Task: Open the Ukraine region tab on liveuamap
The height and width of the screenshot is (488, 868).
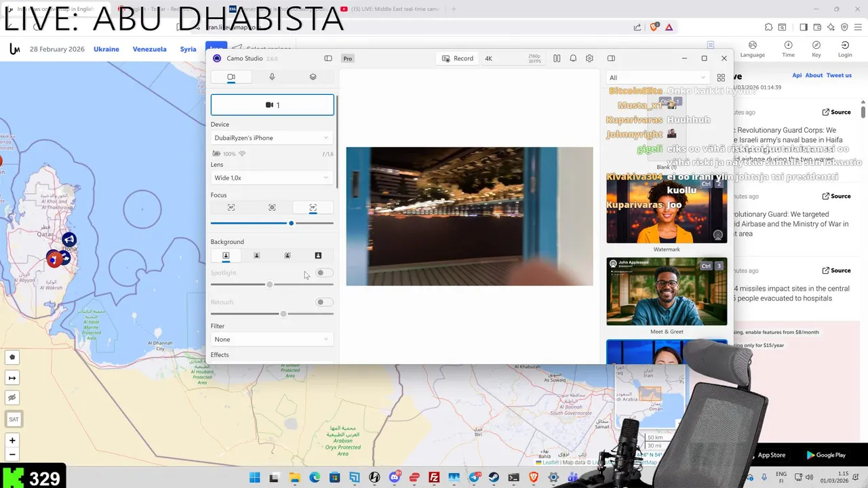Action: coord(106,49)
